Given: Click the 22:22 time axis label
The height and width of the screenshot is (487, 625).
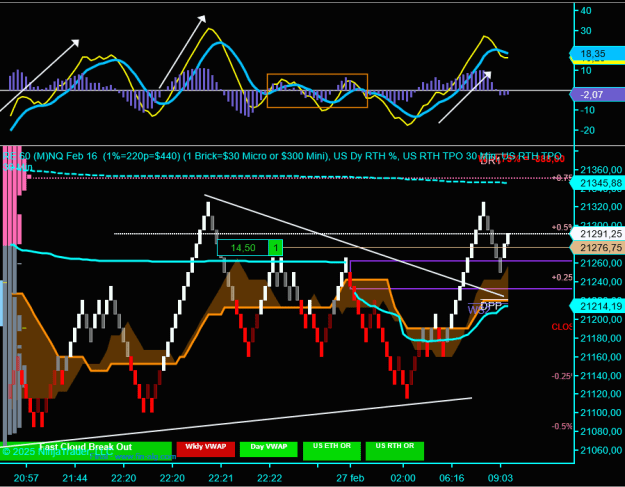Looking at the screenshot, I should [x=269, y=477].
